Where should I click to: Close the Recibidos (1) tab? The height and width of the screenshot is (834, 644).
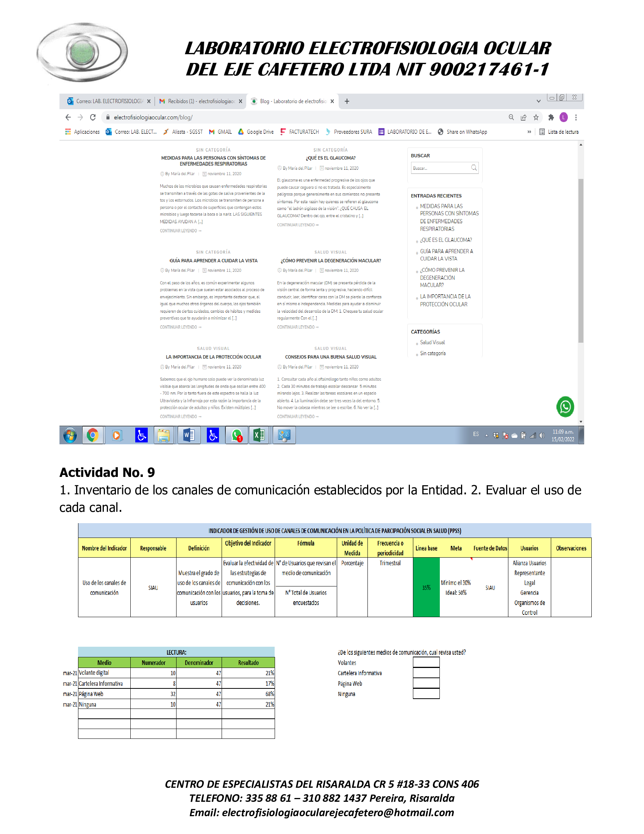tap(241, 101)
